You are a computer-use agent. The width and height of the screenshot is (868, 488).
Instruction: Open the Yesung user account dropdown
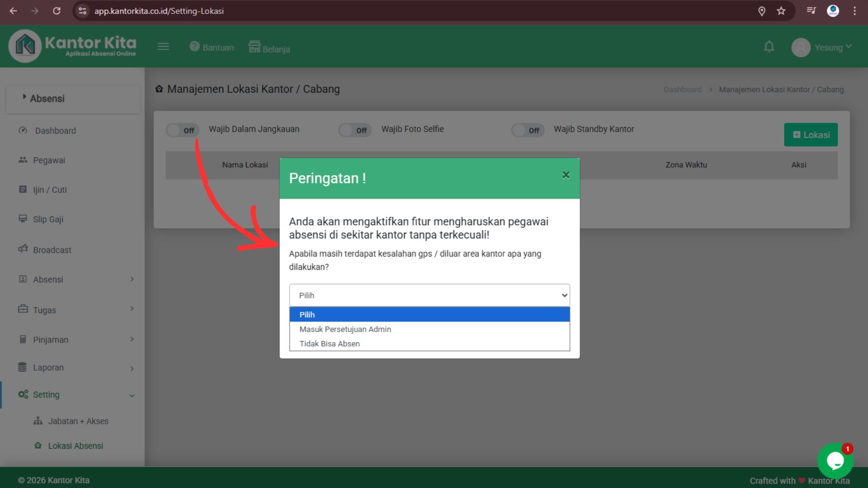822,47
